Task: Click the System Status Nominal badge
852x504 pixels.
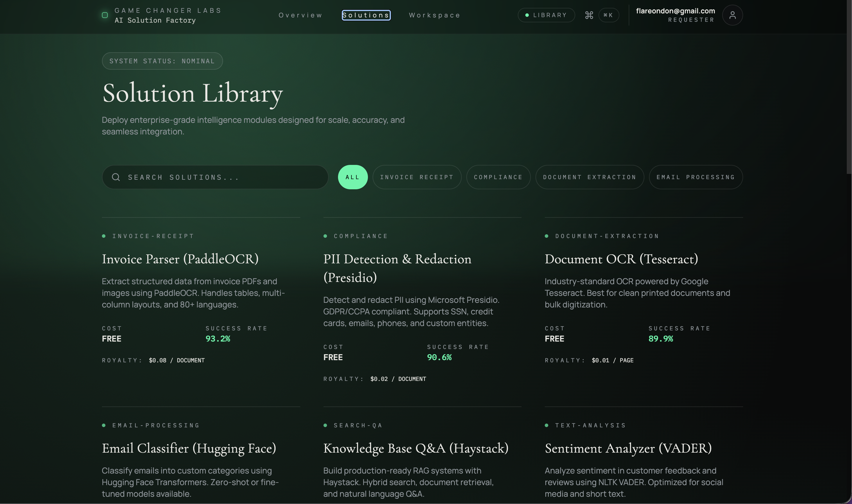Action: [x=162, y=61]
